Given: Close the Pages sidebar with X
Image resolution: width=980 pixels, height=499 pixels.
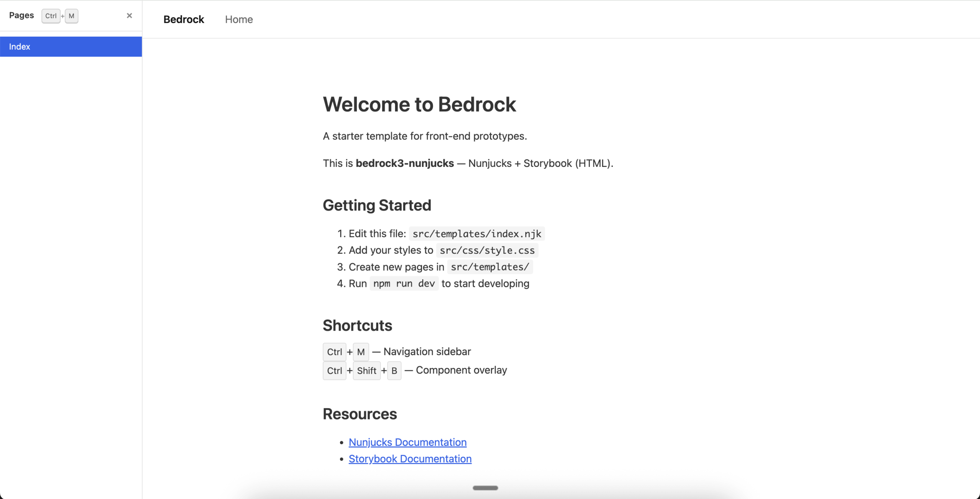Looking at the screenshot, I should [x=129, y=16].
